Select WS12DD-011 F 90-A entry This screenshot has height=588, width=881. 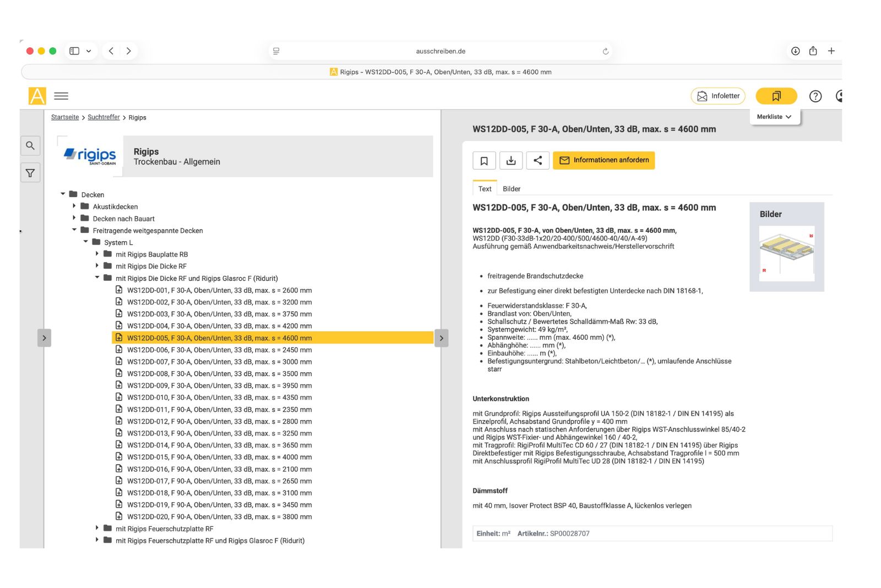coord(219,410)
